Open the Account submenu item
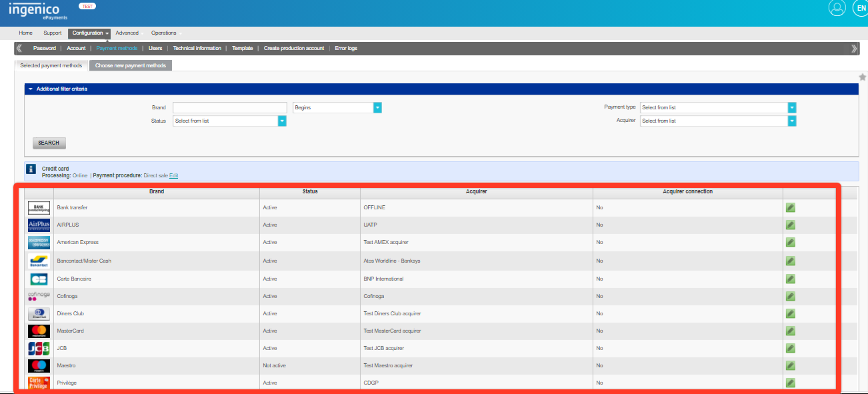Viewport: 868px width, 394px height. pyautogui.click(x=76, y=48)
